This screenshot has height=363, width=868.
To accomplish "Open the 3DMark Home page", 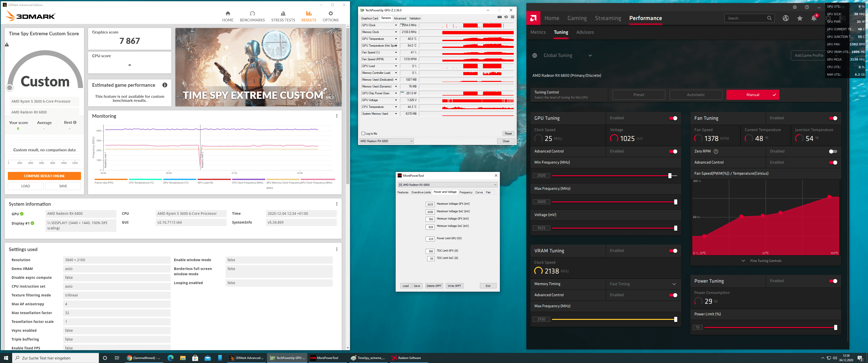I will point(227,16).
